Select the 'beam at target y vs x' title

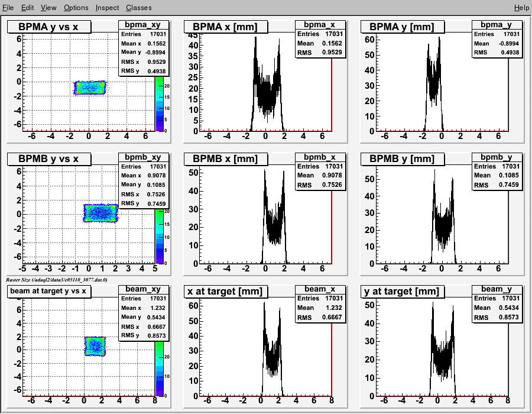coord(49,291)
